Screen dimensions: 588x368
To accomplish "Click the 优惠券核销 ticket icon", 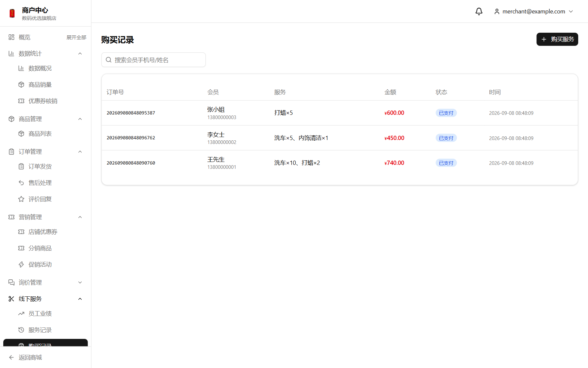I will pos(21,101).
